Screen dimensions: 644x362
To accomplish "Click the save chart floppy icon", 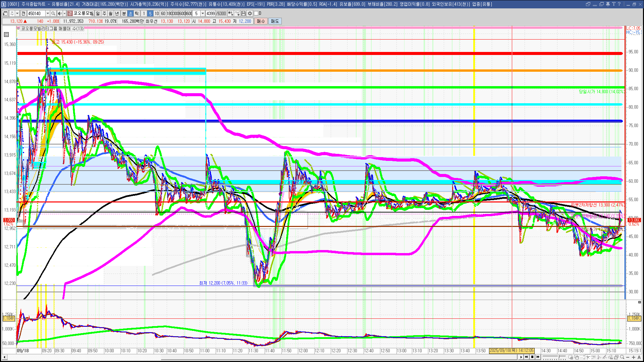I will pos(244,13).
